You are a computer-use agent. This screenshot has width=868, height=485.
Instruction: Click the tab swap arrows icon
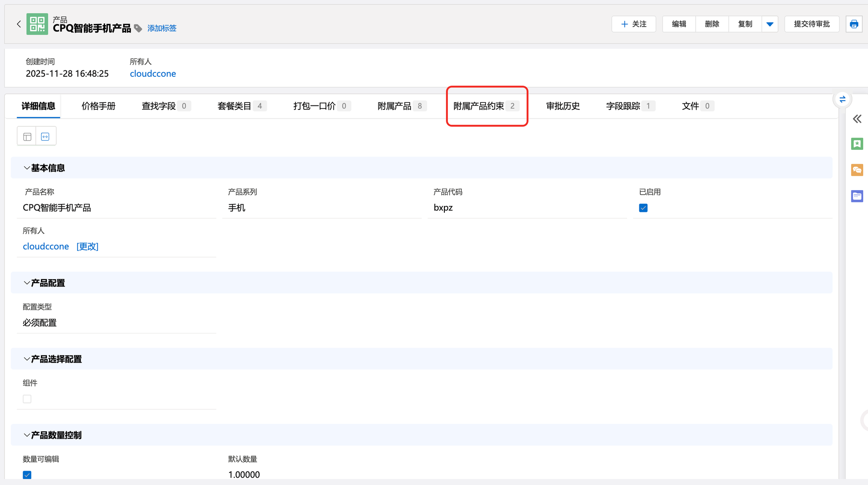click(x=842, y=99)
